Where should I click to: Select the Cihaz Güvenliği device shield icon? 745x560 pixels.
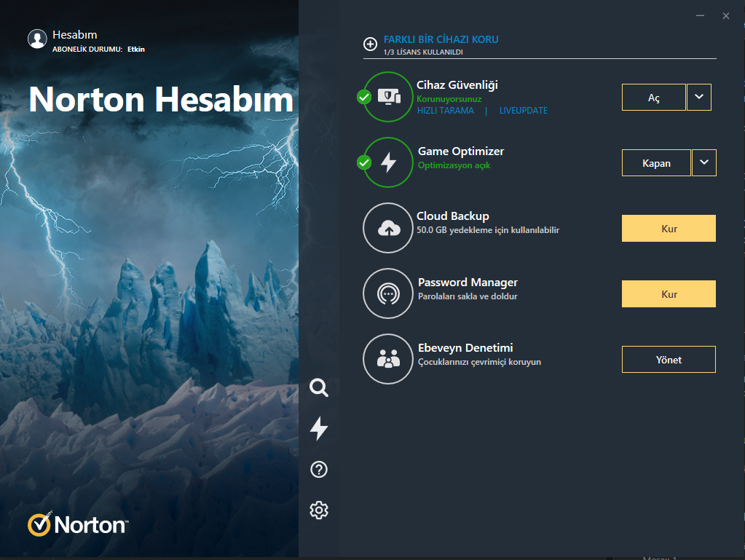coord(388,97)
